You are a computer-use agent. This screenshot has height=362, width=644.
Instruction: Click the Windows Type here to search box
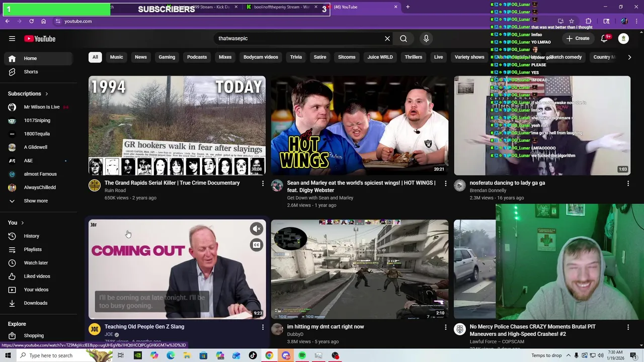[x=50, y=355]
